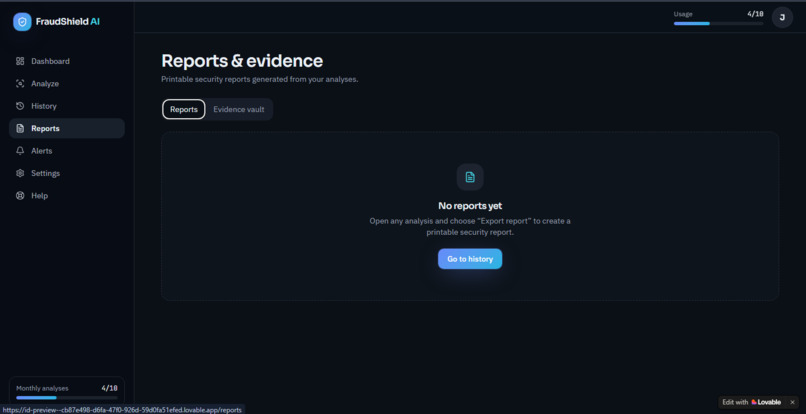The width and height of the screenshot is (806, 414).
Task: Click the Monthly analyses label
Action: tap(42, 388)
